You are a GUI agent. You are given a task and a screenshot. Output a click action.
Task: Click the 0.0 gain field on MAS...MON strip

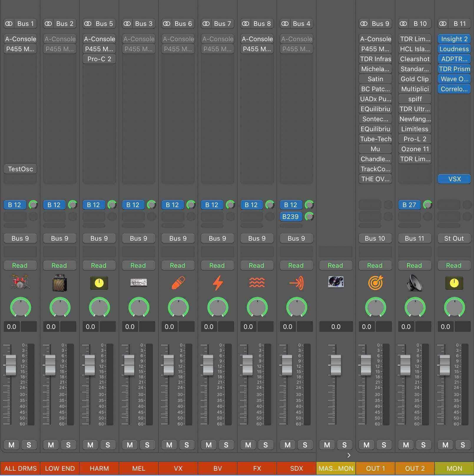pos(336,327)
